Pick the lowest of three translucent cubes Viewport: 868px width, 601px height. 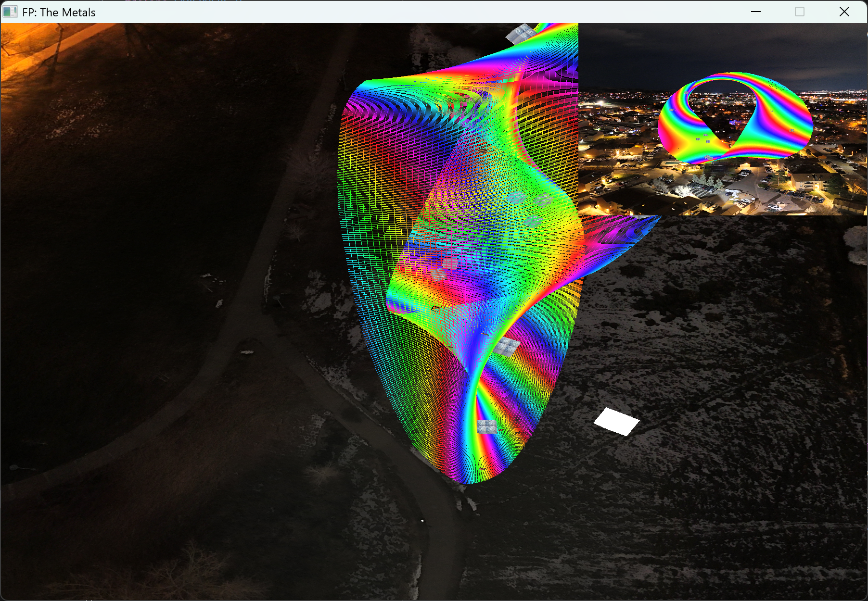coord(532,221)
